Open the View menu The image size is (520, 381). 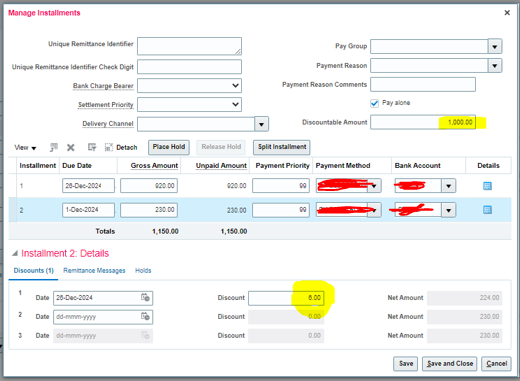[25, 148]
